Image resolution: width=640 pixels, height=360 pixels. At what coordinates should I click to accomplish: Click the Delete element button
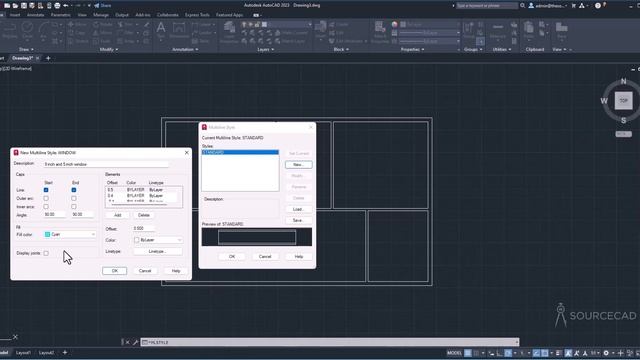coord(144,215)
